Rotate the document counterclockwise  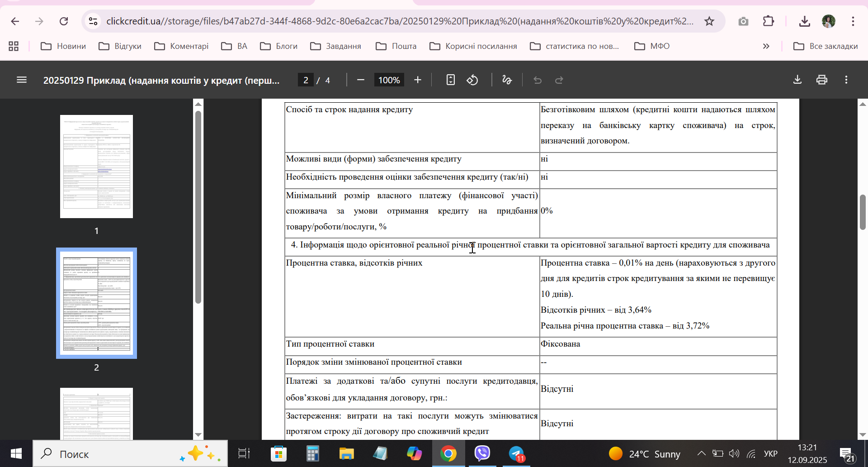click(472, 80)
